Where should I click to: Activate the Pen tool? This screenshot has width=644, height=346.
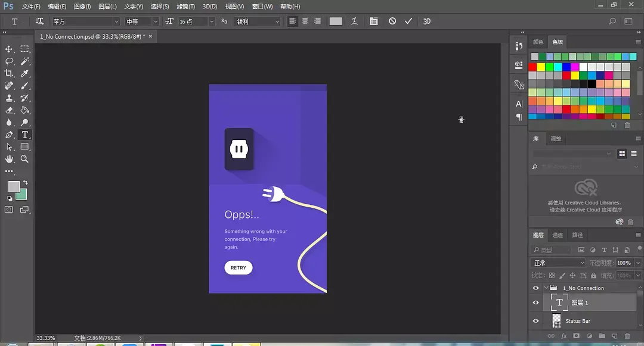9,135
